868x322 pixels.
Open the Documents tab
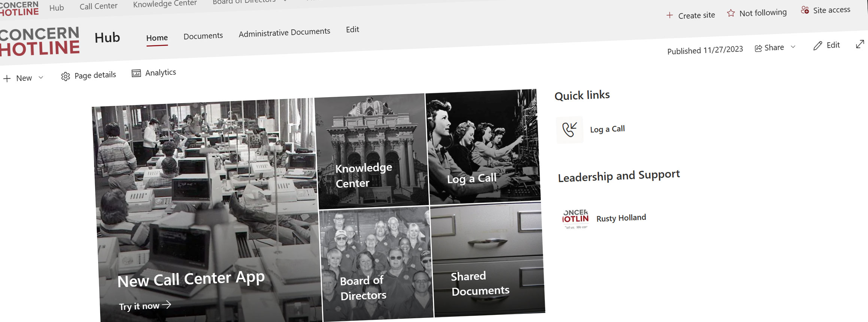203,36
